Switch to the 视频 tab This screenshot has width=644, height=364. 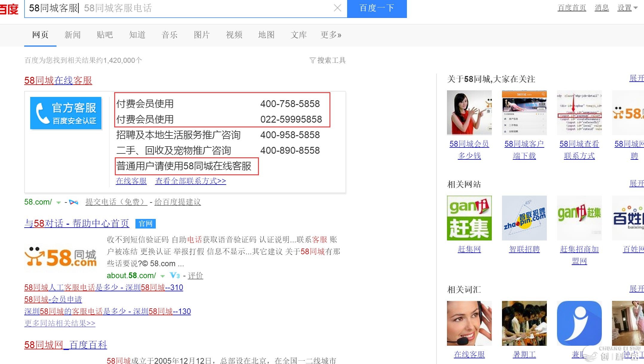point(234,35)
